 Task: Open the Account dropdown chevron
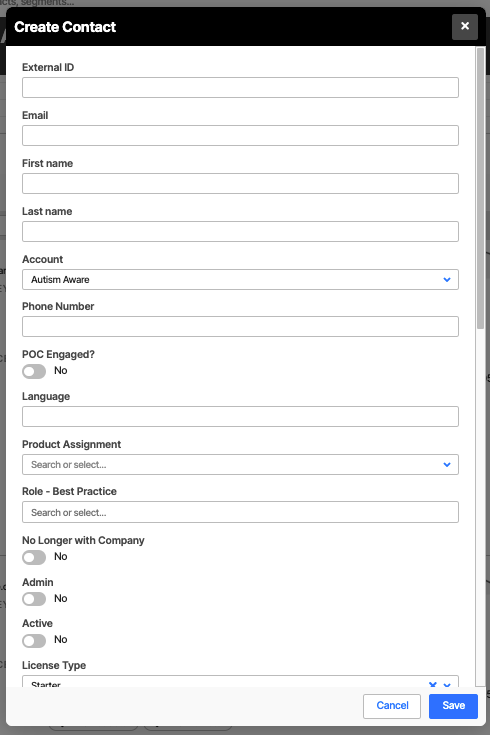[447, 279]
